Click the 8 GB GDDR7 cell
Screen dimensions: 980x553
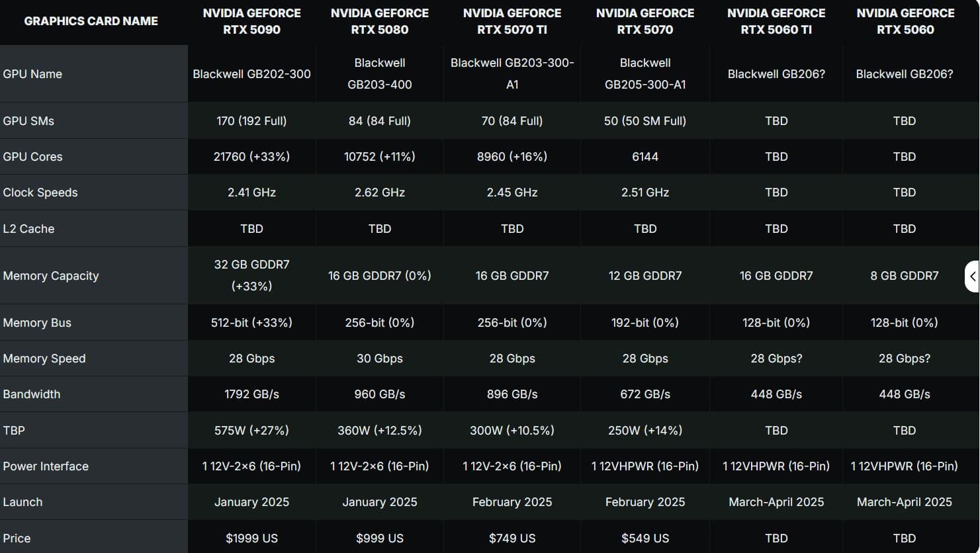905,276
